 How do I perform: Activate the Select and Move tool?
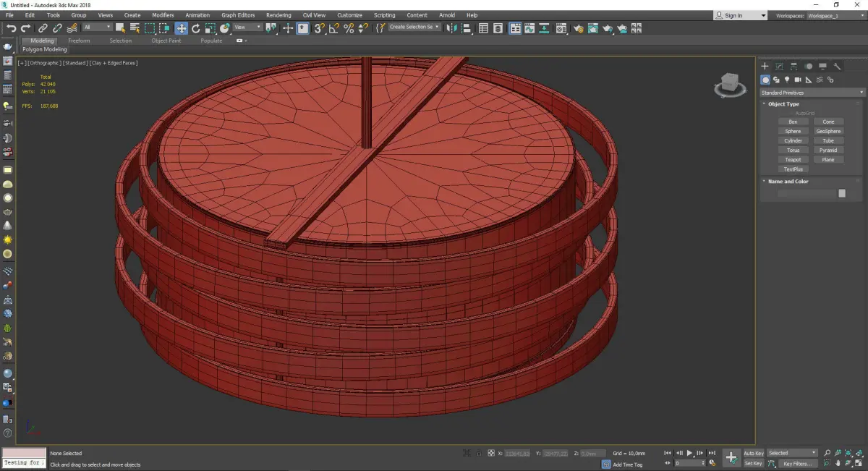181,28
